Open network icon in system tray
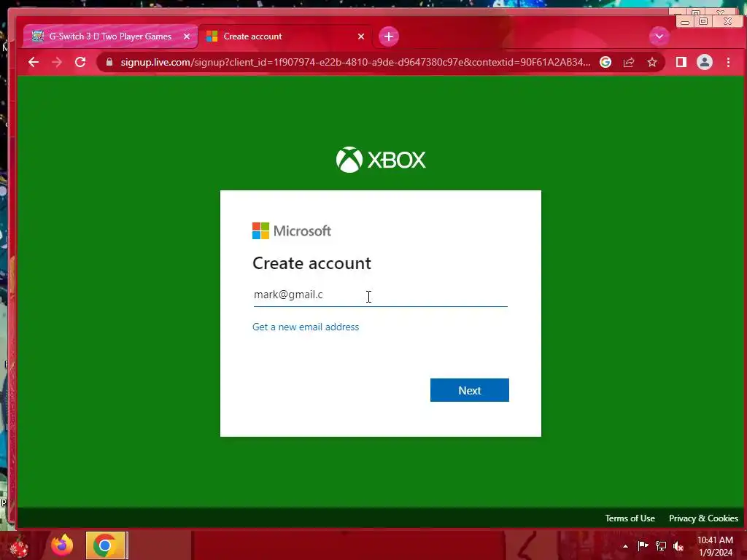 click(661, 546)
